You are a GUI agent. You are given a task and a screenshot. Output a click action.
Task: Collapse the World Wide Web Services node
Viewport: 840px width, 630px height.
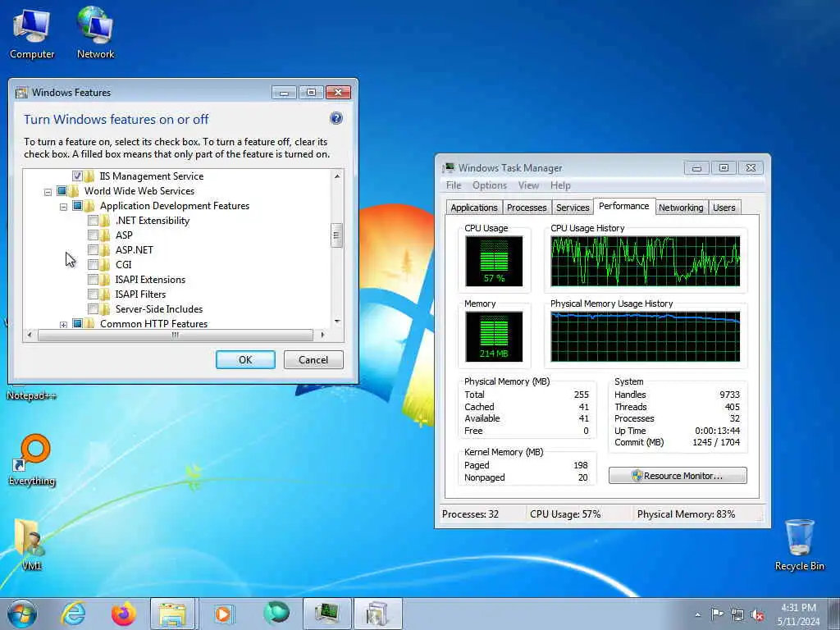pyautogui.click(x=48, y=192)
